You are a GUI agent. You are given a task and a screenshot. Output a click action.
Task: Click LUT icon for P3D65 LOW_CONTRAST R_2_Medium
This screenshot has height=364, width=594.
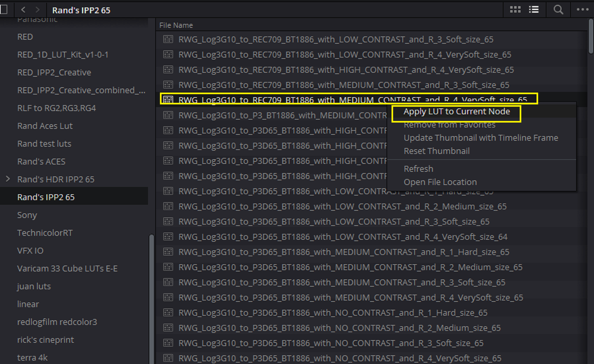click(x=168, y=206)
